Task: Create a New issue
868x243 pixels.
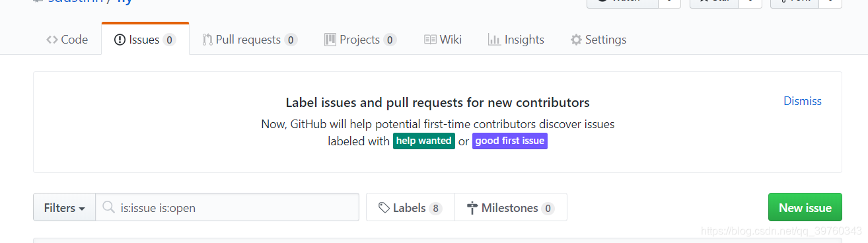Action: (x=805, y=207)
